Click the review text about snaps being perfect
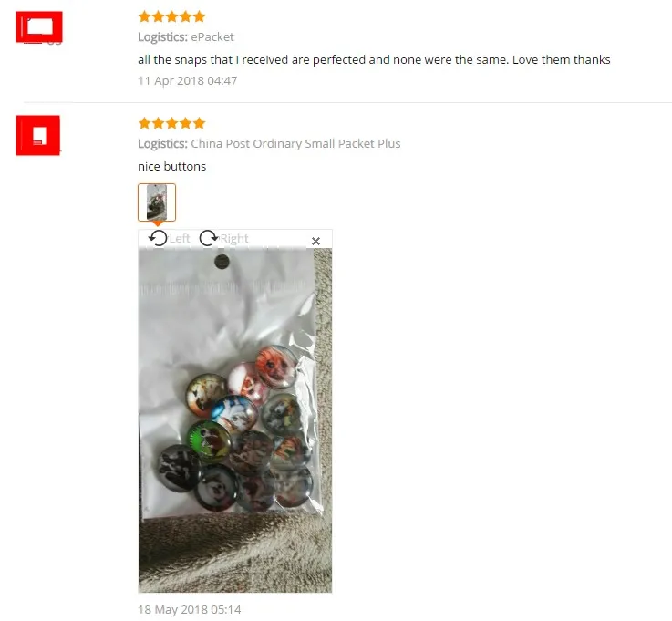This screenshot has width=672, height=621. 374,59
